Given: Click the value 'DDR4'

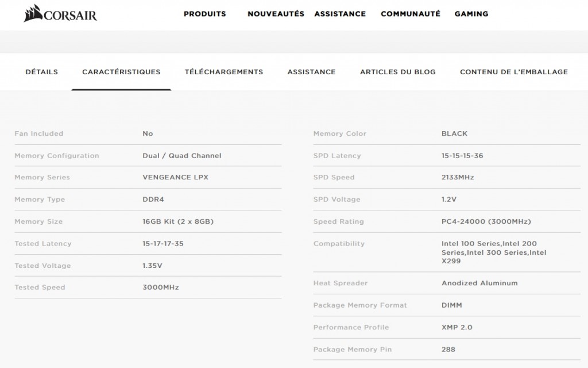Looking at the screenshot, I should (x=153, y=200).
